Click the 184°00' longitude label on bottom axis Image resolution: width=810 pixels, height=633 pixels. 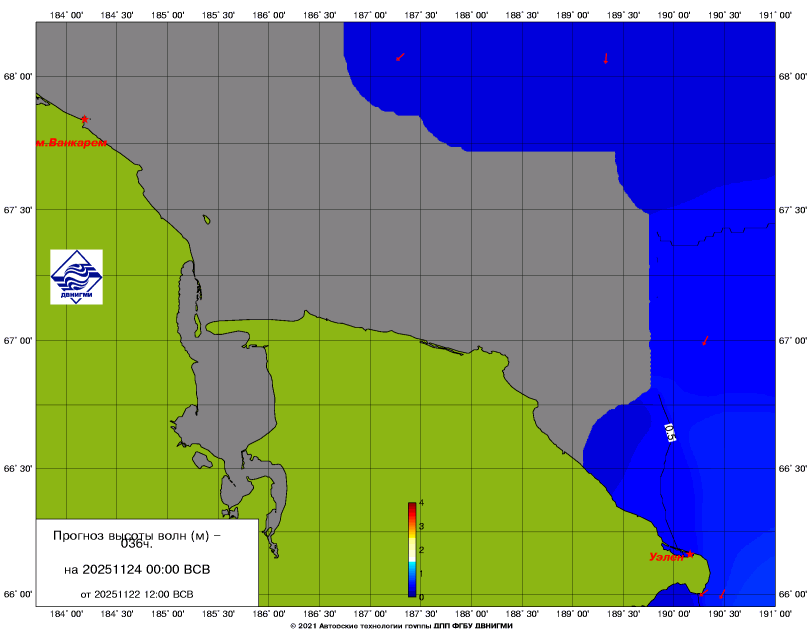point(67,613)
